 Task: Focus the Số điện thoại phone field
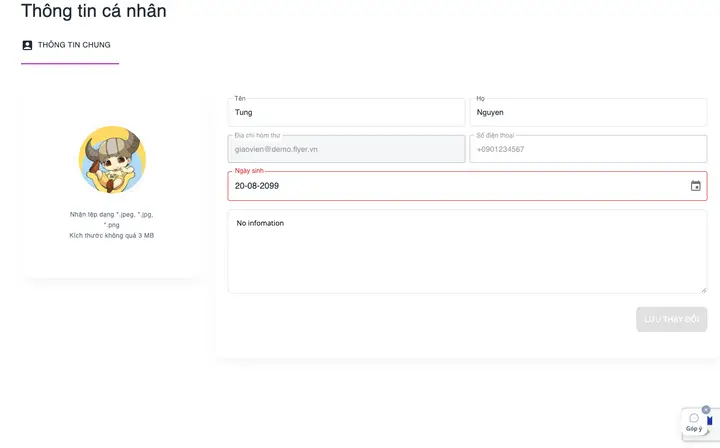(588, 149)
